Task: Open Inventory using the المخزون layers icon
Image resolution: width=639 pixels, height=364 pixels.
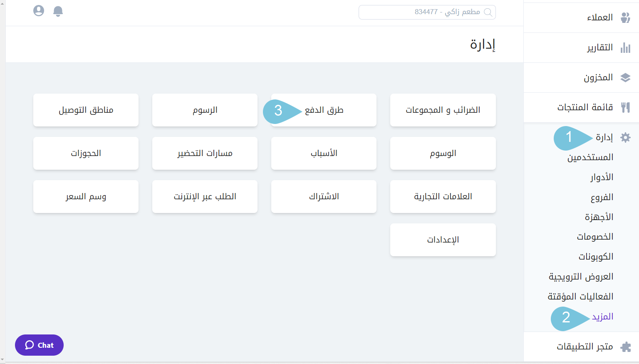Action: coord(627,77)
